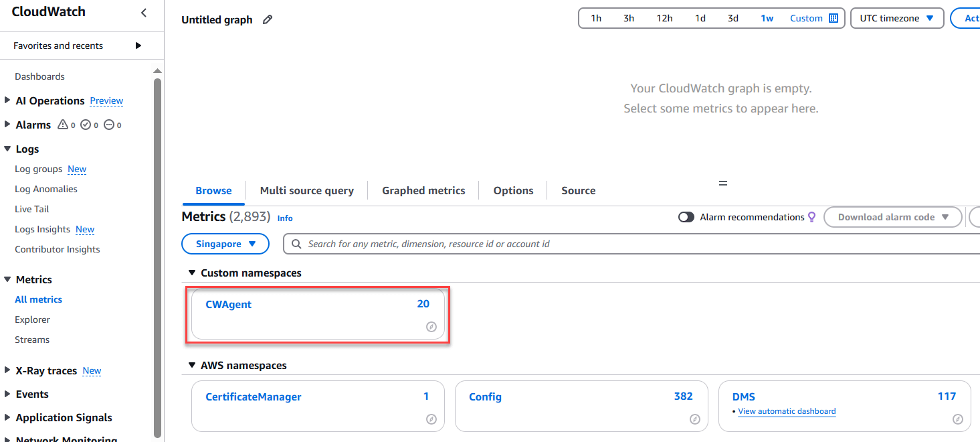The width and height of the screenshot is (980, 442).
Task: Open the Singapore region selector
Action: pos(225,244)
